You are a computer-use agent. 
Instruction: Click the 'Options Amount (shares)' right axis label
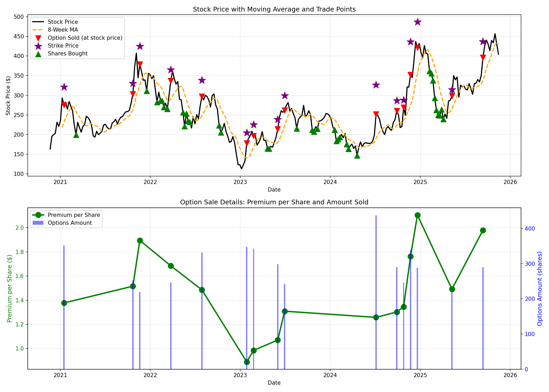point(540,289)
